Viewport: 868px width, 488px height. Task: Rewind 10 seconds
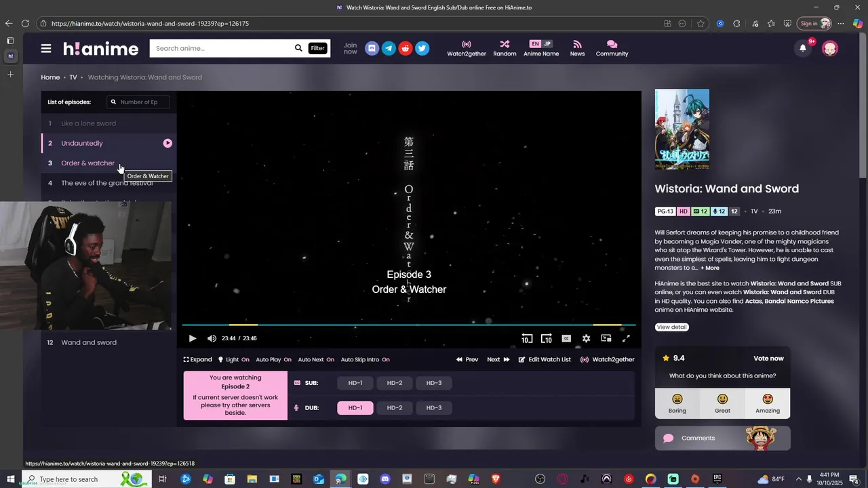click(527, 338)
